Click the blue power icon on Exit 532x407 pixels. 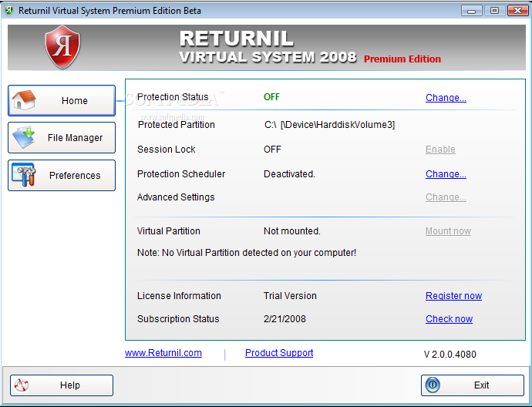tap(433, 385)
